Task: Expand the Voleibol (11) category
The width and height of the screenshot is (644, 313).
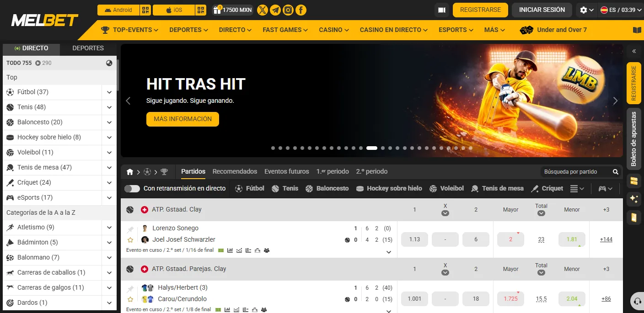Action: pos(109,153)
